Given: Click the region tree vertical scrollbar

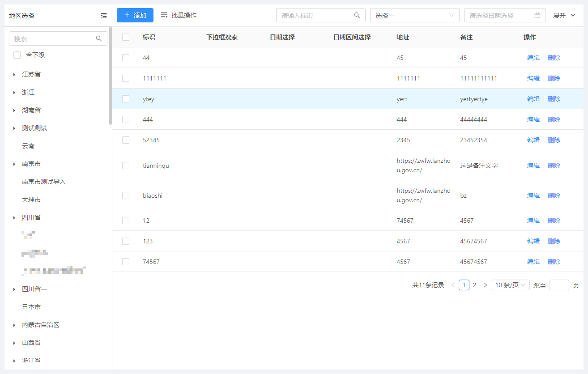Looking at the screenshot, I should [111, 76].
